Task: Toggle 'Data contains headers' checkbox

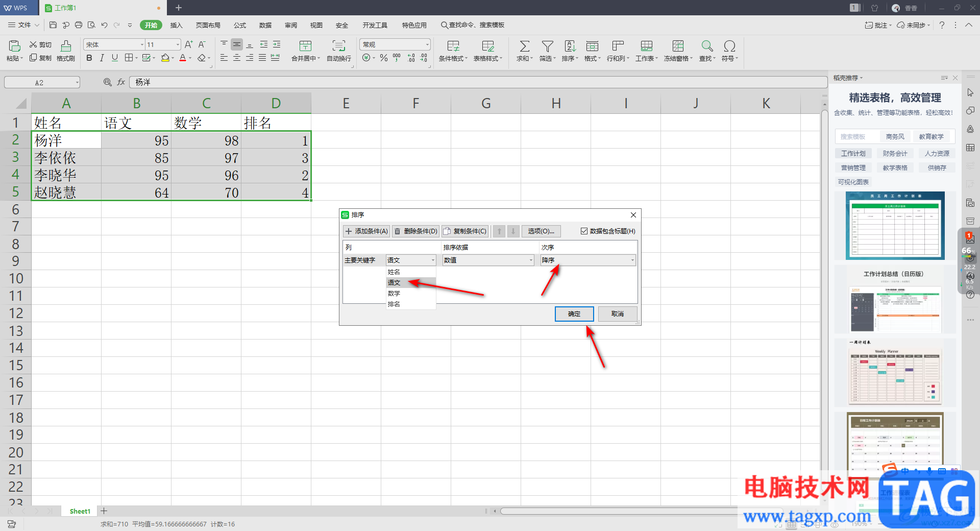Action: 584,231
